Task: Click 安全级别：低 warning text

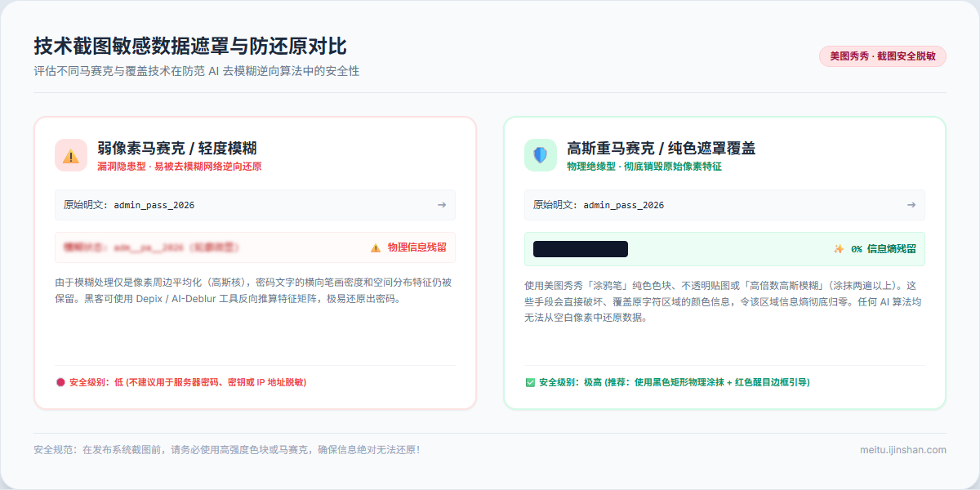Action: [188, 382]
